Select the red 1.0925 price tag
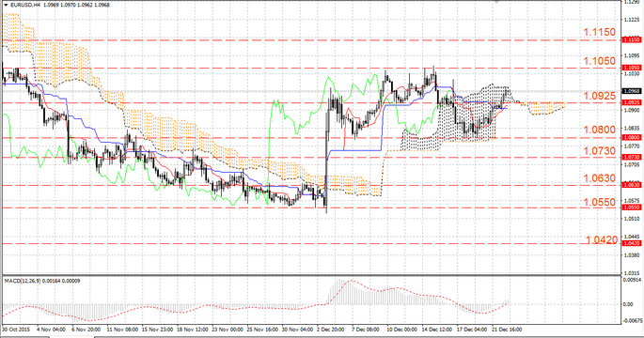Viewport: 644px width, 338px height. click(632, 102)
